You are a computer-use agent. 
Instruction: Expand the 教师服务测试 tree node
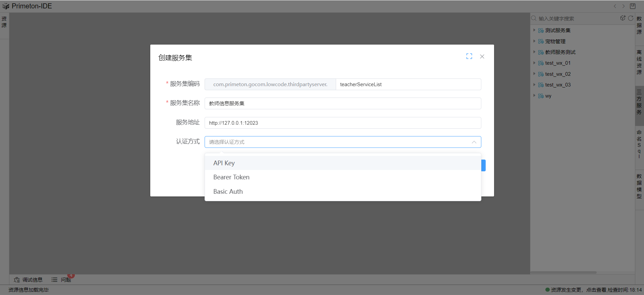[534, 52]
